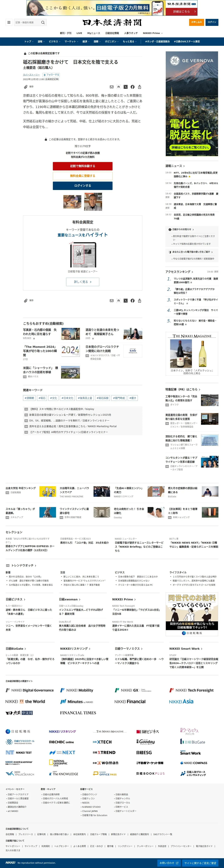Open the オピニオン navigation dropdown

click(112, 42)
